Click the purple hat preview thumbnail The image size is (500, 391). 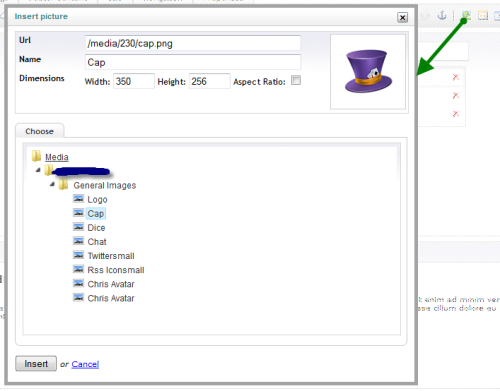click(x=368, y=71)
